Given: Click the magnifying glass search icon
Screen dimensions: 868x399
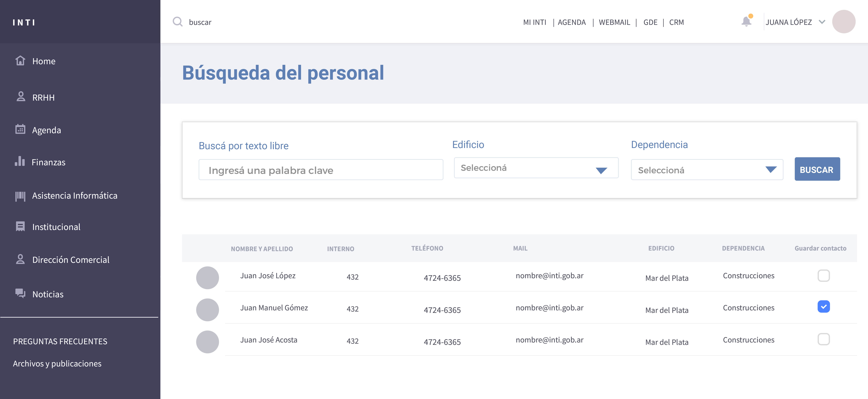Looking at the screenshot, I should tap(178, 22).
